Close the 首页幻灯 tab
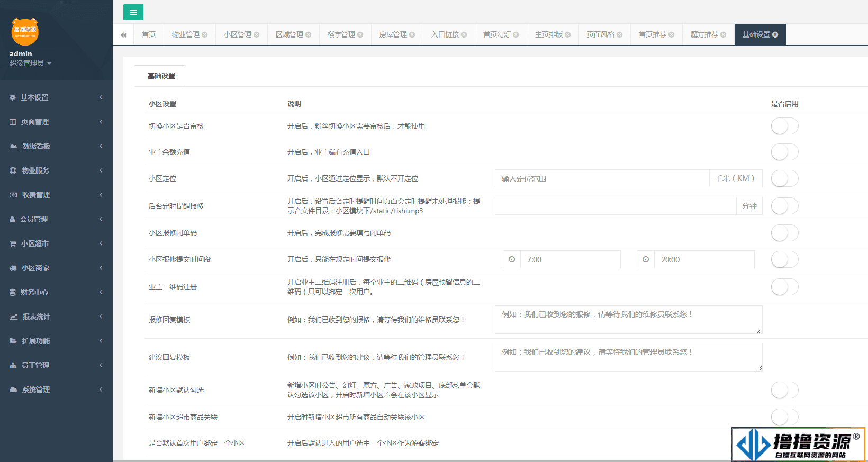868x462 pixels. [x=516, y=35]
